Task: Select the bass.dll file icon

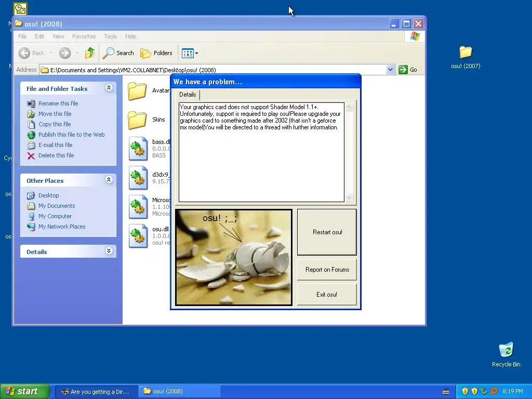Action: point(138,149)
